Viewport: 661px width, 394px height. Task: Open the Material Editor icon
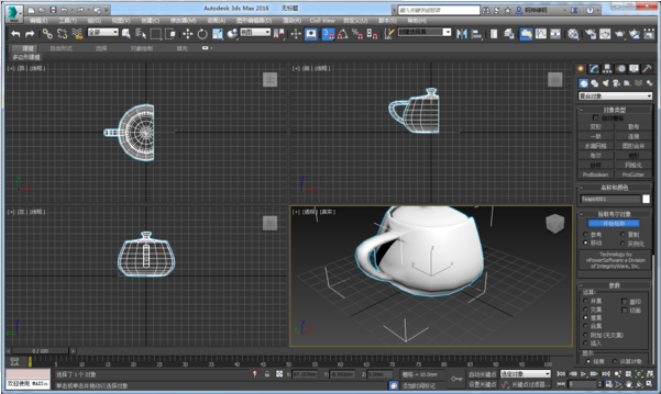click(x=572, y=34)
